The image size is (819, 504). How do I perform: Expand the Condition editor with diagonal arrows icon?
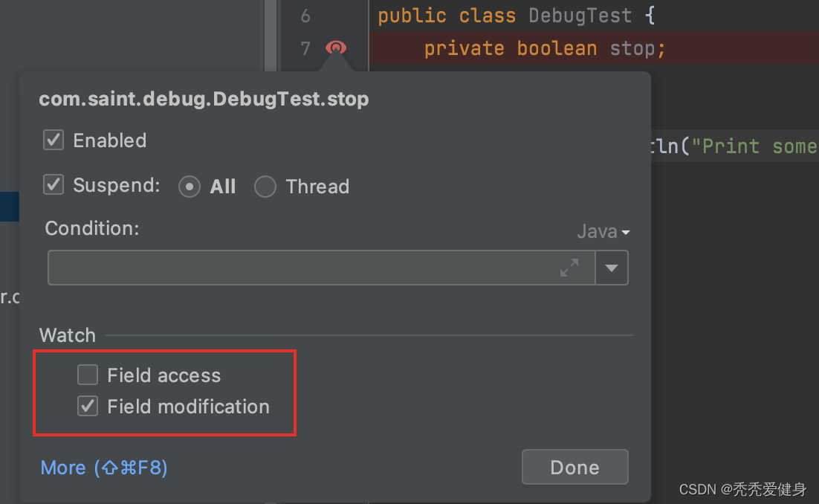569,268
